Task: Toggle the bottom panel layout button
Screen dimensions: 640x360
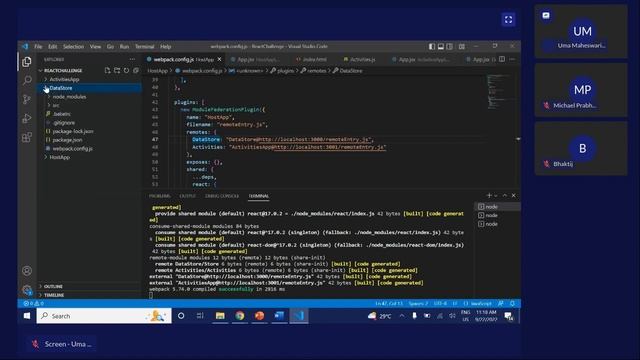Action: (x=441, y=47)
